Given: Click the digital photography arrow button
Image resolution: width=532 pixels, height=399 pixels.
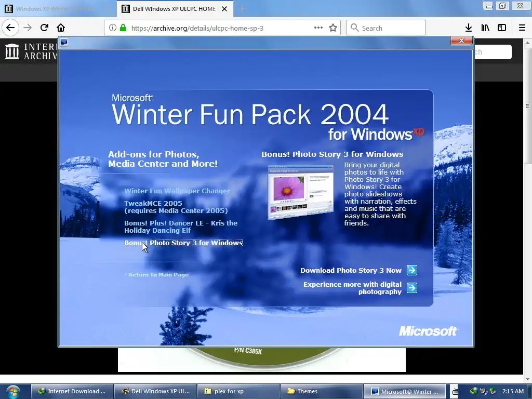Looking at the screenshot, I should click(x=412, y=288).
